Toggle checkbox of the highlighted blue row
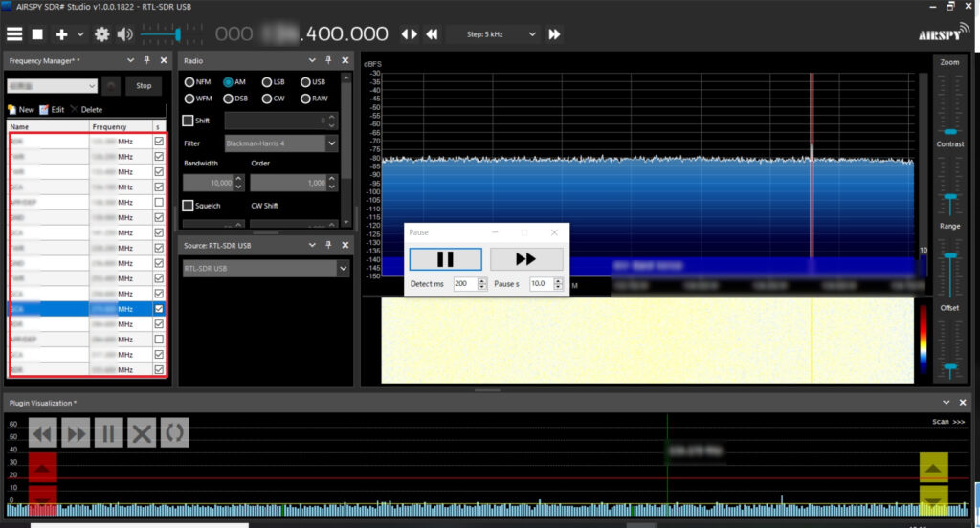This screenshot has width=980, height=528. (x=159, y=309)
